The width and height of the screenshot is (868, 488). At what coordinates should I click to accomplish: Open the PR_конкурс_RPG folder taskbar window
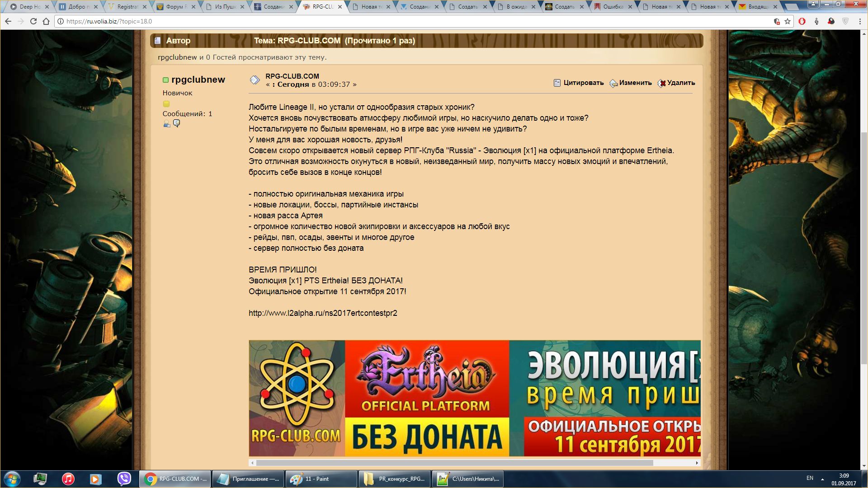394,479
